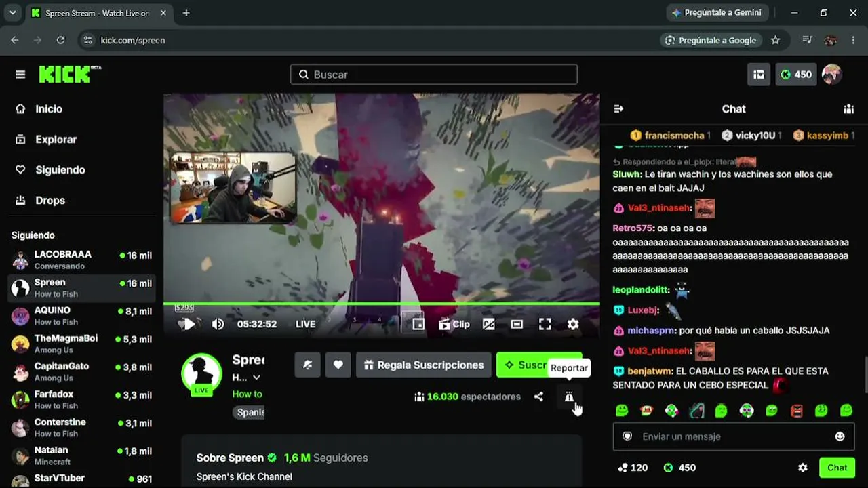Open CapitanGato channel in sidebar
The height and width of the screenshot is (488, 868).
coord(81,371)
